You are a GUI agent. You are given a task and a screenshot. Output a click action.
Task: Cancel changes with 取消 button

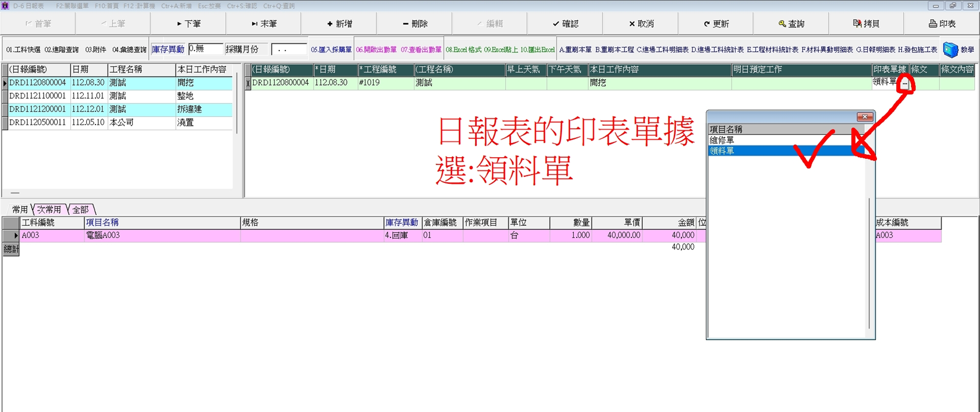641,24
